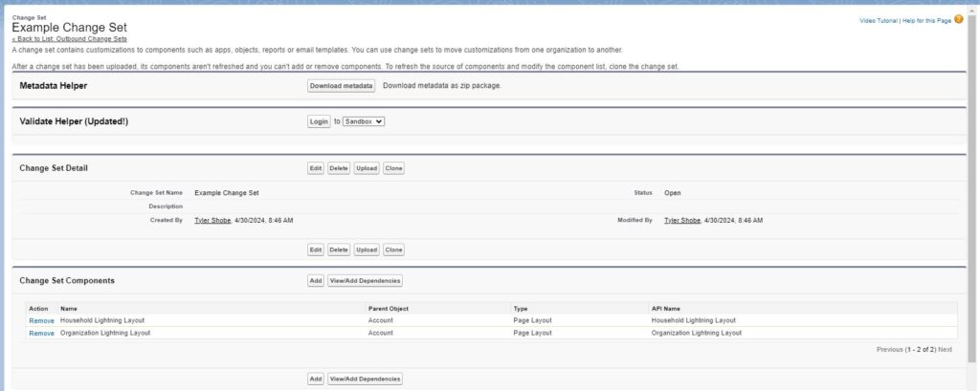The height and width of the screenshot is (391, 980).
Task: Open top View/Add Dependencies button
Action: (x=365, y=281)
